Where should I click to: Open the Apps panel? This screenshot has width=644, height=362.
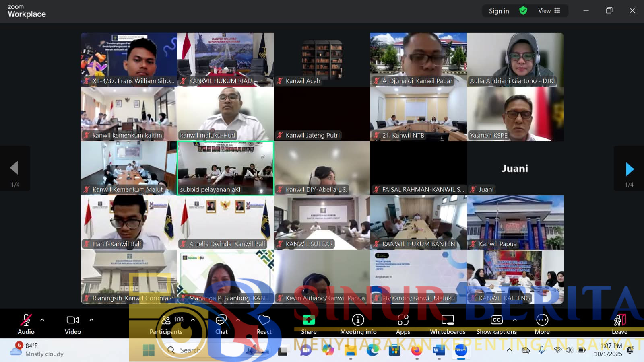point(403,324)
